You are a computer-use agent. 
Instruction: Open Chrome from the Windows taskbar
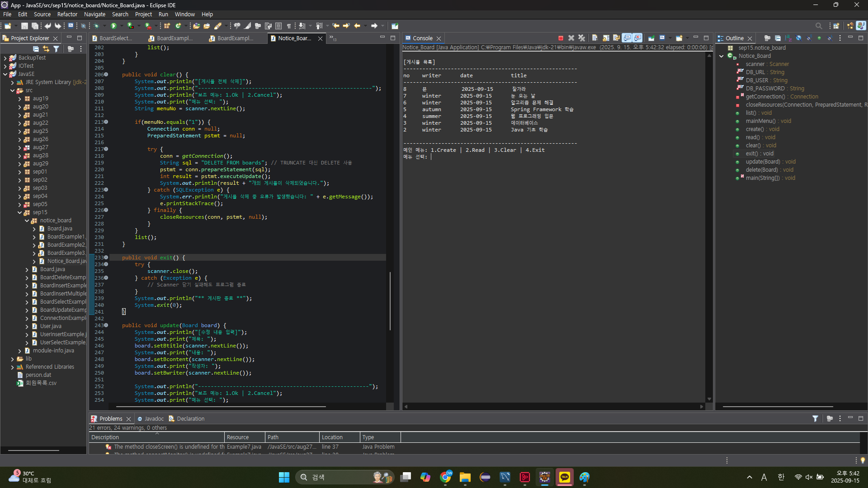tap(445, 477)
